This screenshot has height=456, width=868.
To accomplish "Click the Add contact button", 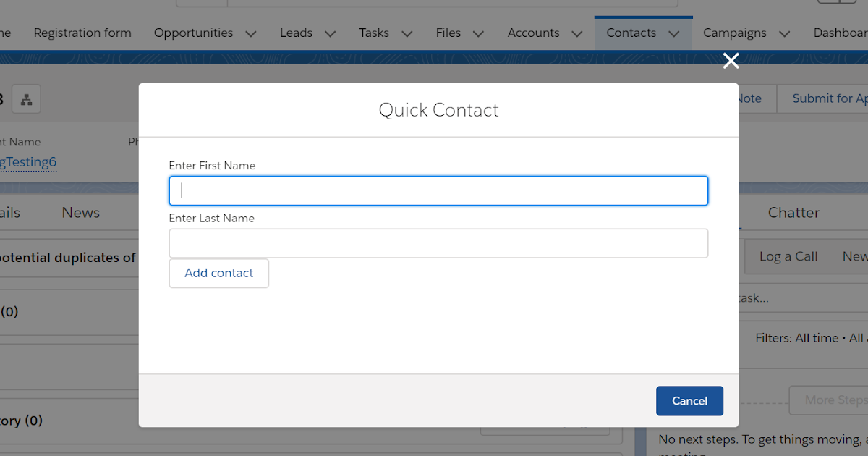I will (x=218, y=273).
